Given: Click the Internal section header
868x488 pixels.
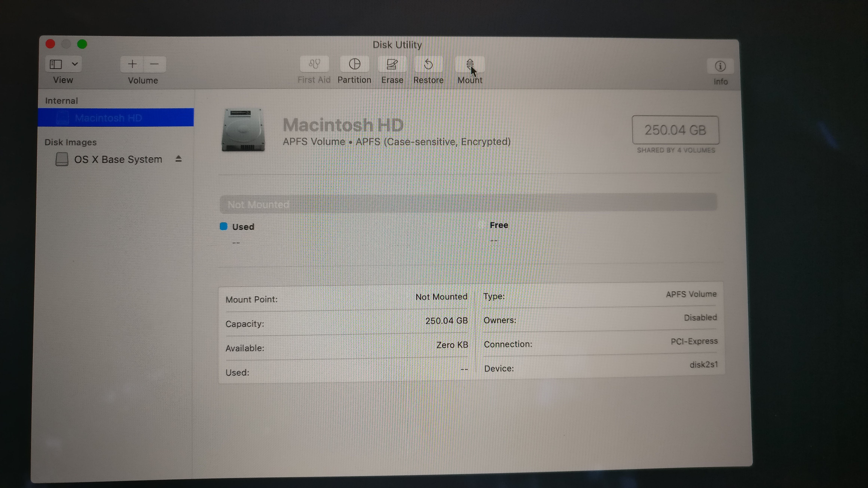Looking at the screenshot, I should 61,101.
